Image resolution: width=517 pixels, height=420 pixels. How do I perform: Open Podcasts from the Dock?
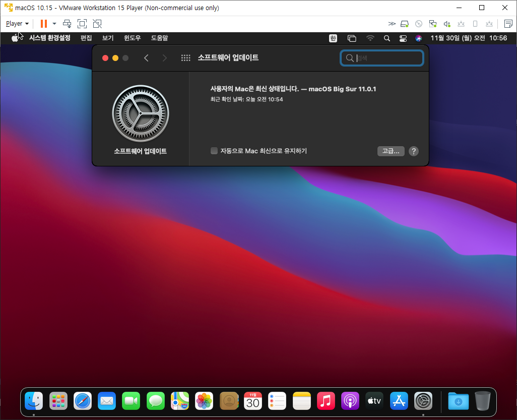pyautogui.click(x=350, y=401)
